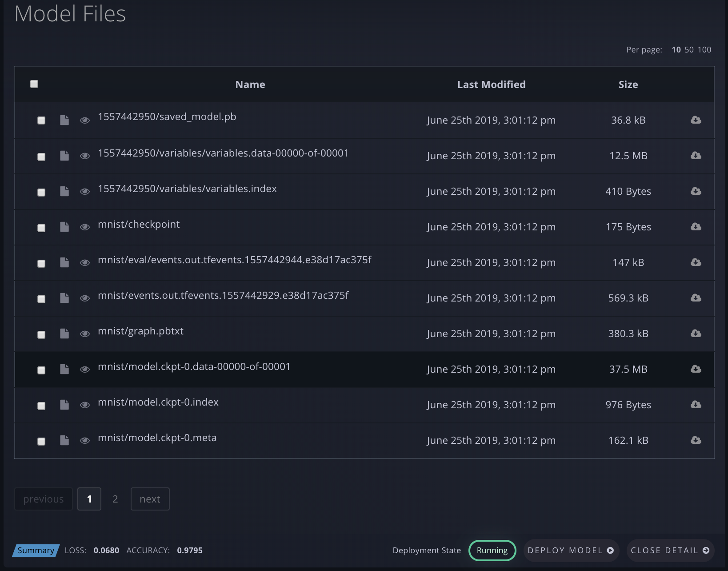
Task: Download the mnist/checkpoint file
Action: pos(696,227)
